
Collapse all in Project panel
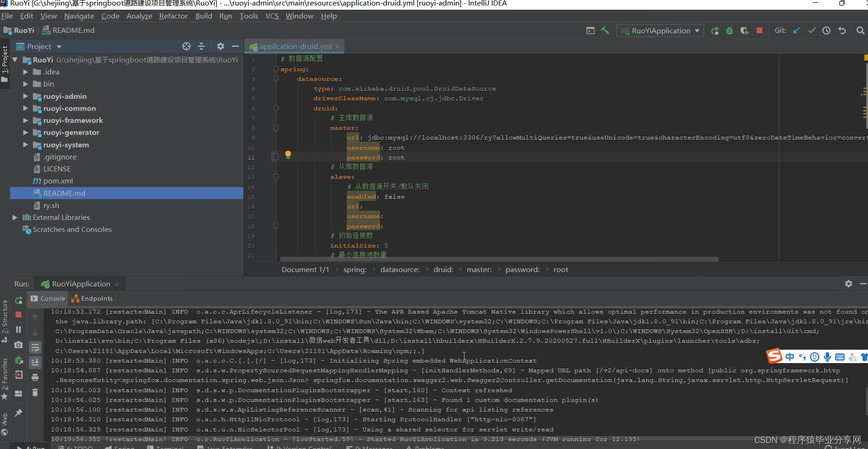[x=201, y=46]
